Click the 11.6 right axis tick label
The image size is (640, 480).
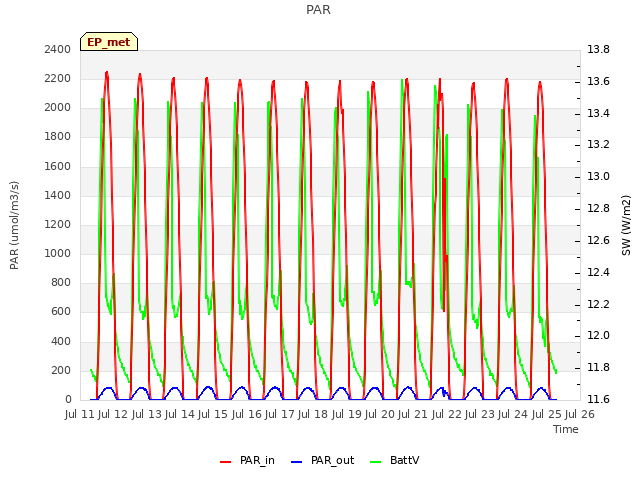click(x=598, y=399)
